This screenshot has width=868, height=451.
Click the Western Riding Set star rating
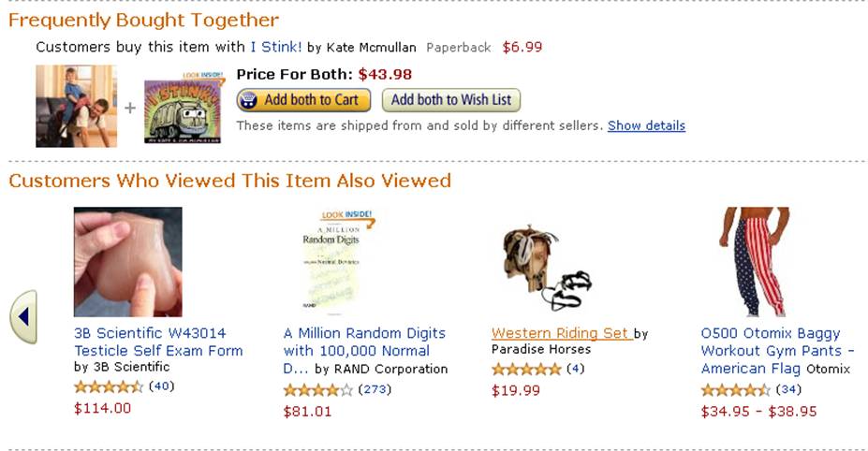(x=526, y=369)
